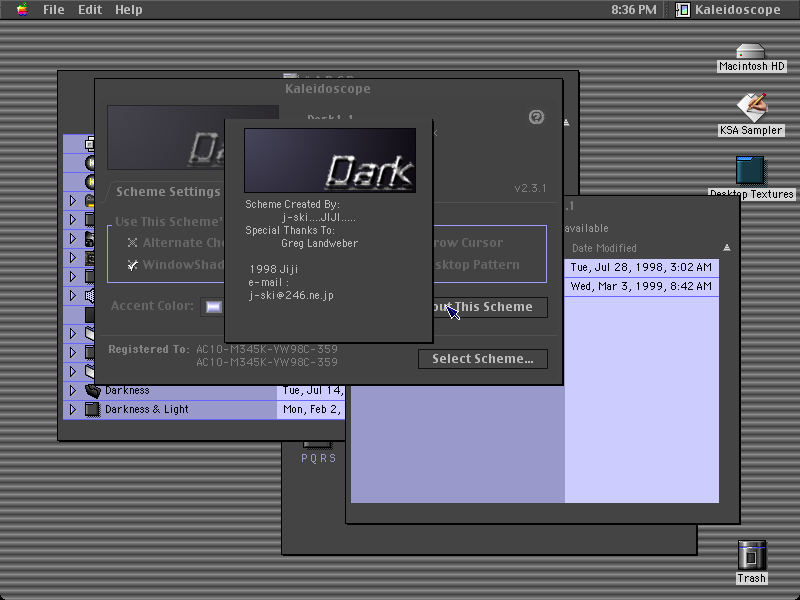Open the File menu
The height and width of the screenshot is (600, 800).
pos(54,10)
